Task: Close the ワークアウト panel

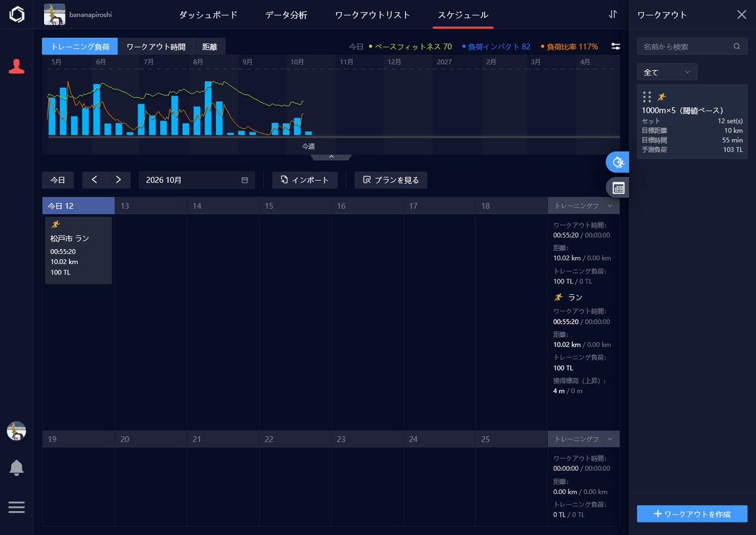Action: point(742,14)
